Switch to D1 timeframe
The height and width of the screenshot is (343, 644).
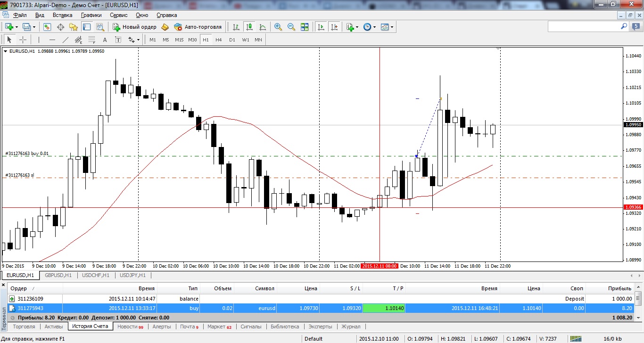click(232, 40)
